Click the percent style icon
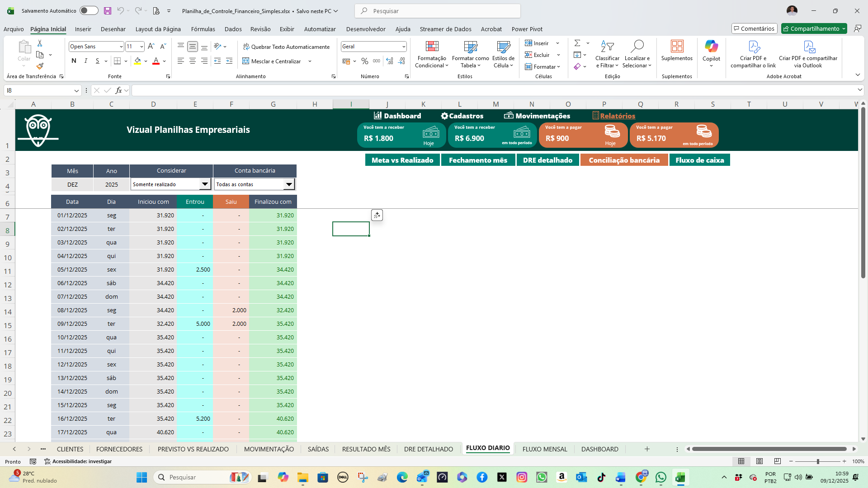This screenshot has height=488, width=868. click(365, 61)
